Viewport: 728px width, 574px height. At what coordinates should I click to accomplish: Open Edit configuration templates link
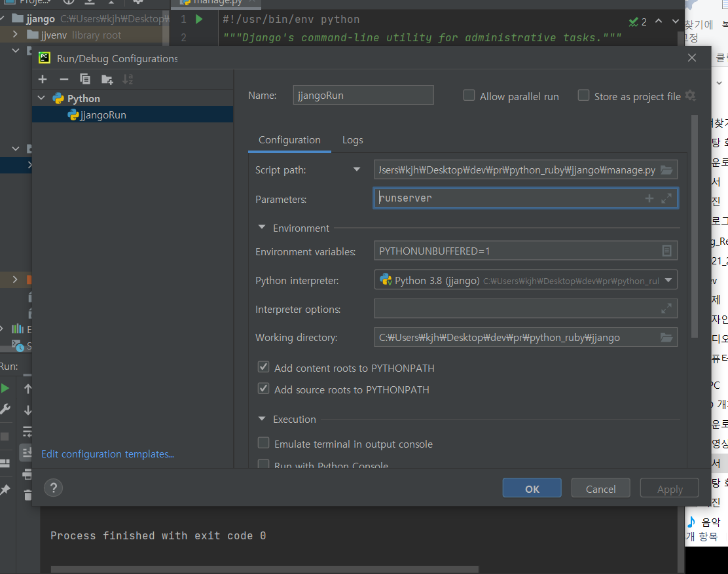point(108,454)
